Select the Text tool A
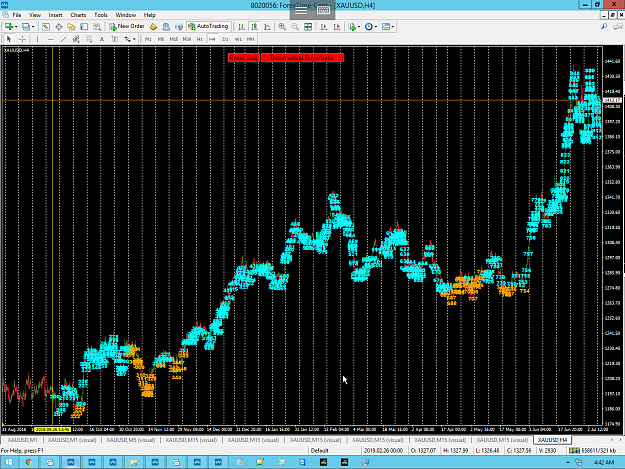Image resolution: width=625 pixels, height=469 pixels. (102, 39)
